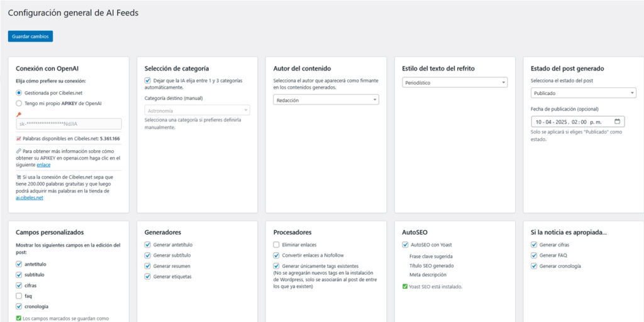Uncheck Generar antetítulo in Generadores
This screenshot has width=644, height=322.
pyautogui.click(x=148, y=245)
